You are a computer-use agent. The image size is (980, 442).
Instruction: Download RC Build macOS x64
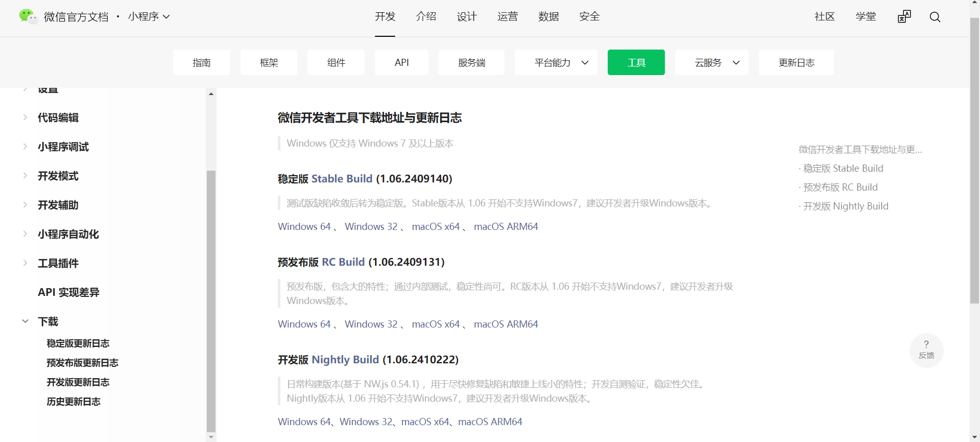(436, 324)
